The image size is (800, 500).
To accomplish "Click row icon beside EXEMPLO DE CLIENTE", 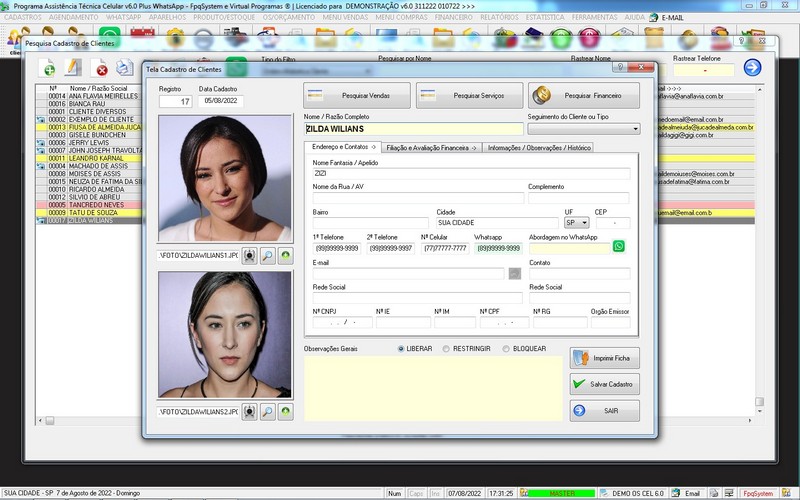I will (41, 119).
